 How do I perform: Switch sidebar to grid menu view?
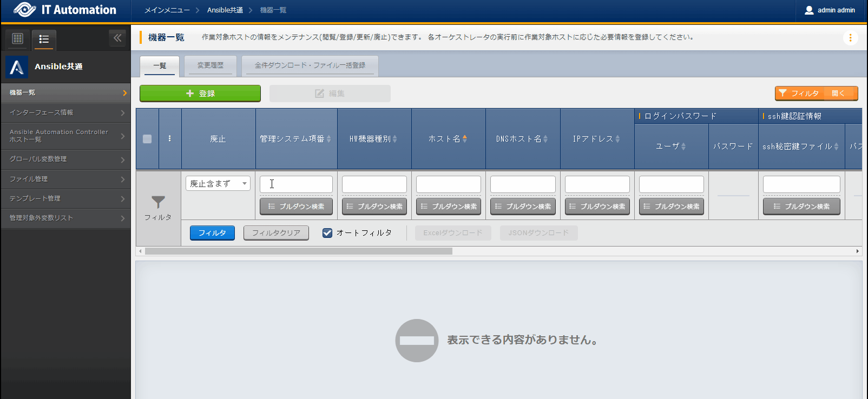click(x=17, y=38)
